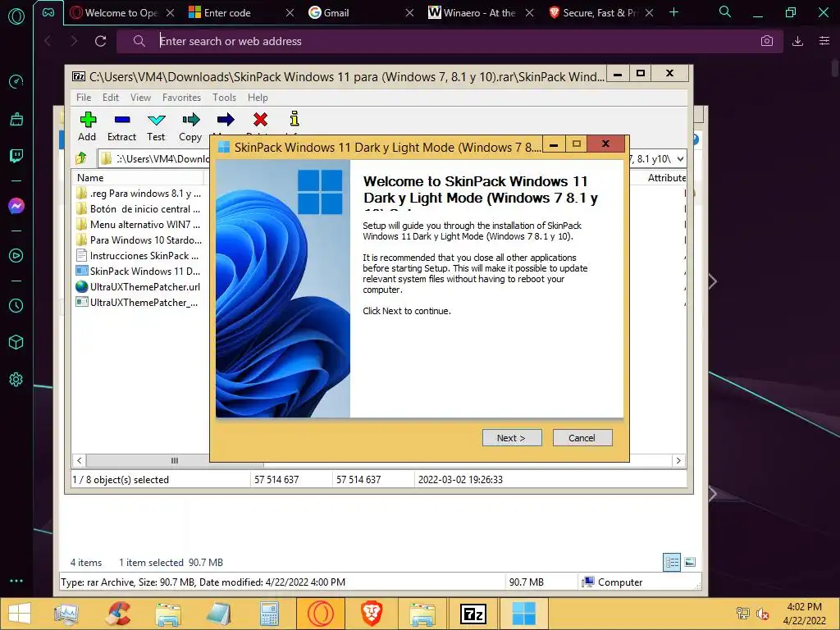Open 7-Zip from the taskbar
The width and height of the screenshot is (840, 630).
point(473,614)
